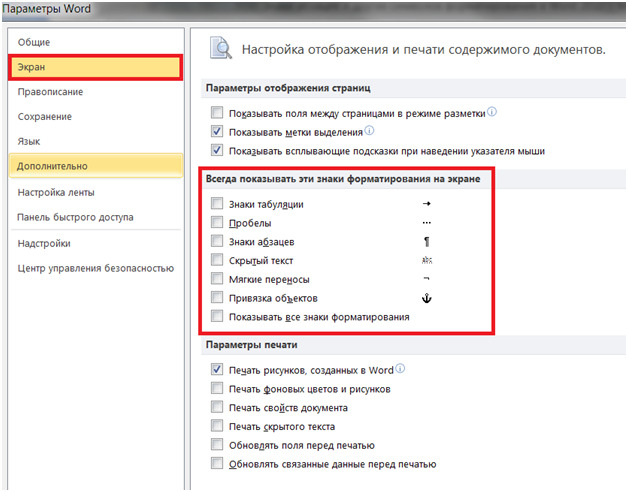628x492 pixels.
Task: Check Обновлять поля перед печатью
Action: click(217, 444)
